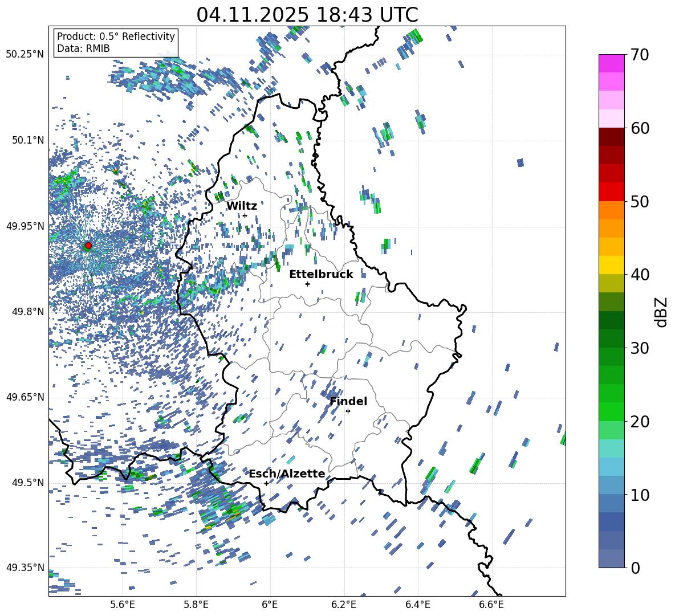Click the Findel location label

348,401
